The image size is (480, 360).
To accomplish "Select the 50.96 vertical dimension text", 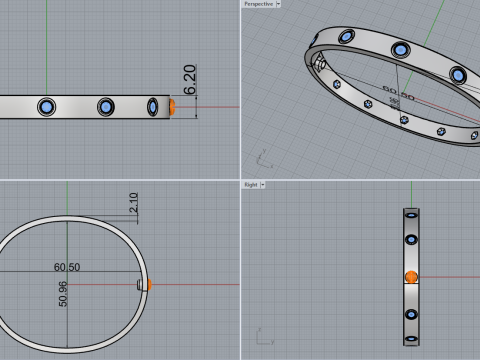I will (63, 294).
